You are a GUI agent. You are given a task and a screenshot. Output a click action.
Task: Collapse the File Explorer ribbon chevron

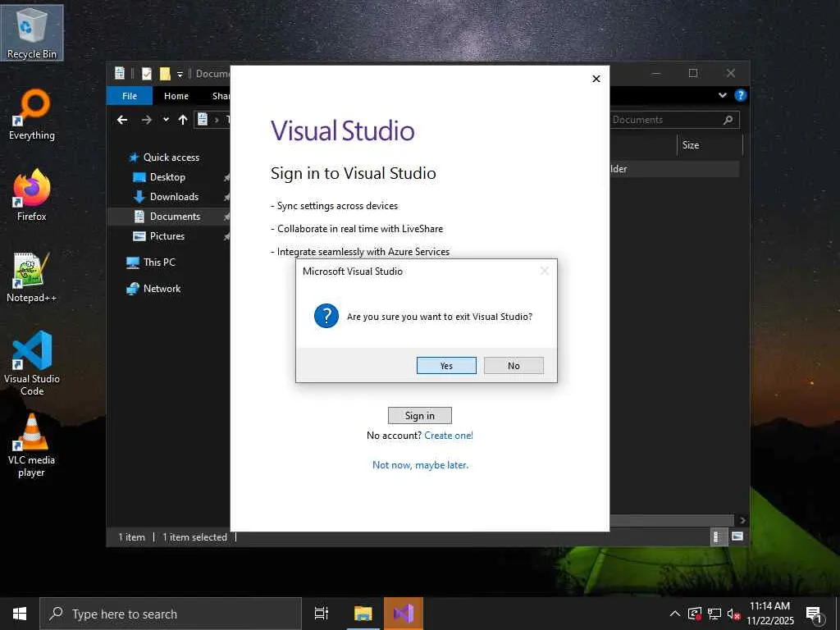click(723, 95)
